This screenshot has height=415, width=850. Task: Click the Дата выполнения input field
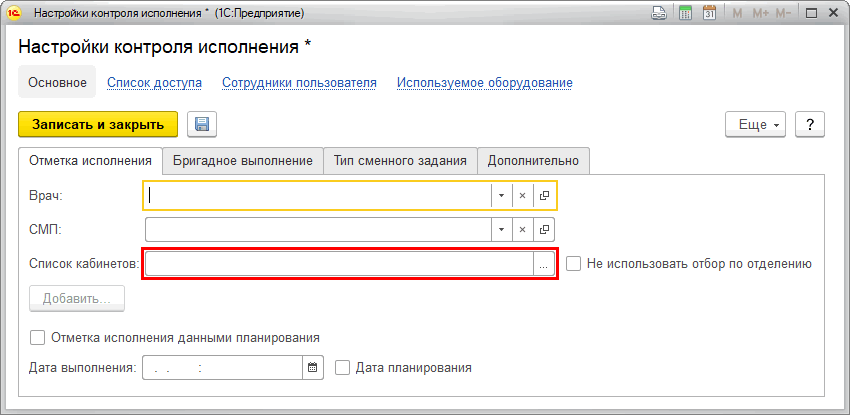pyautogui.click(x=222, y=368)
